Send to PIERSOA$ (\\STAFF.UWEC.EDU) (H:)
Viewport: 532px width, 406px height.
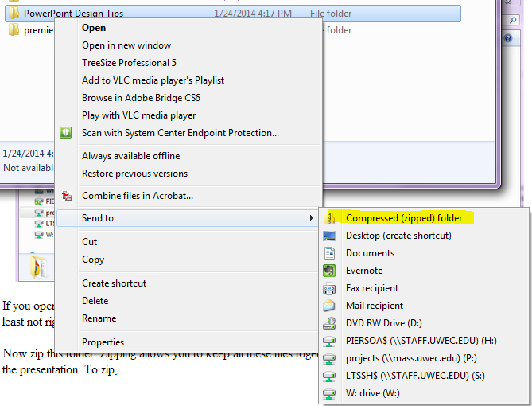point(421,341)
